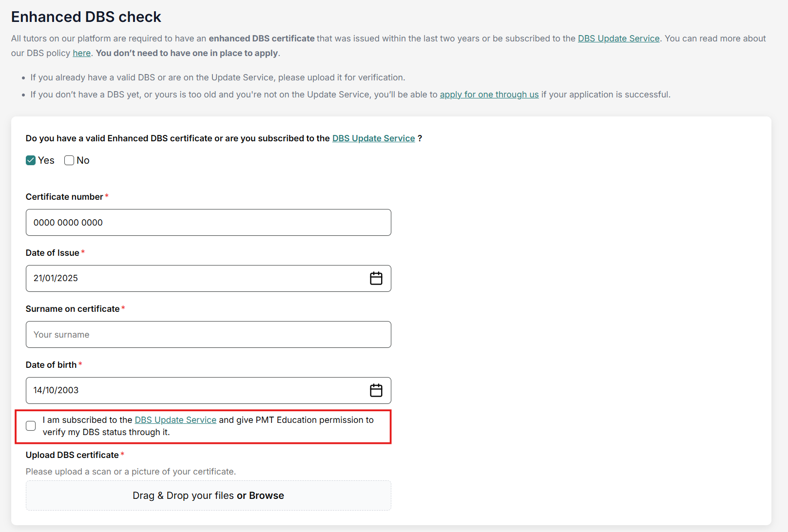This screenshot has width=788, height=532.
Task: Click the Date of birth date field
Action: click(x=195, y=390)
